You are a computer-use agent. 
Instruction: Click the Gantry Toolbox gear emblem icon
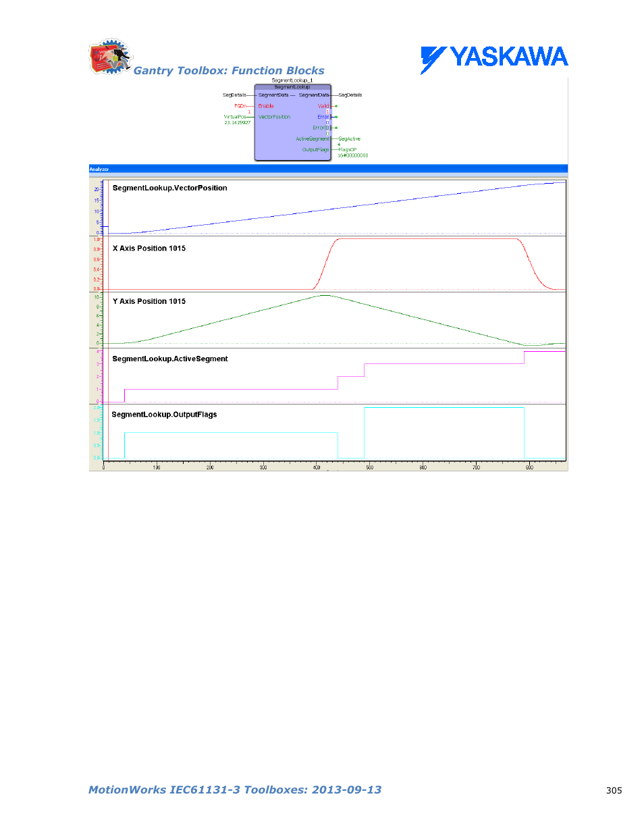pos(110,57)
